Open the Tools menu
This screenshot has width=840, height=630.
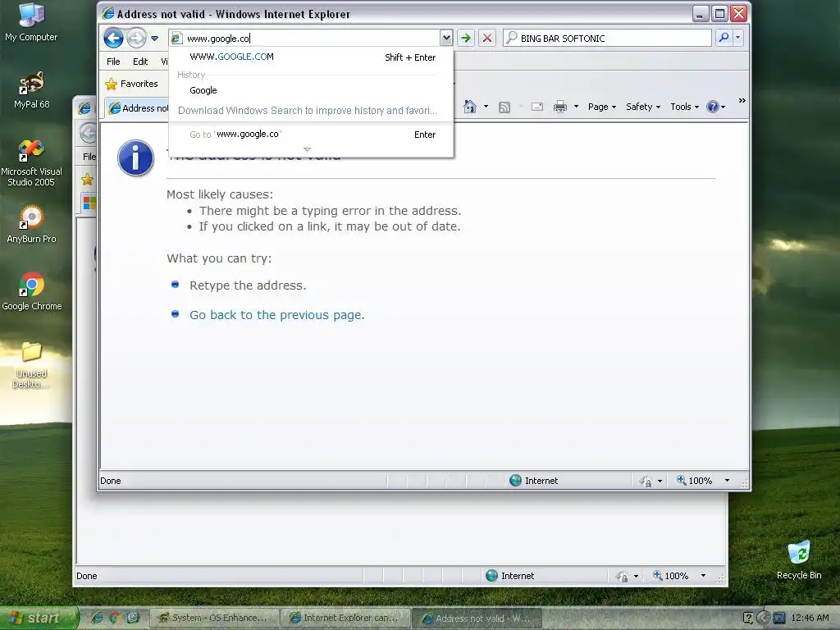684,107
